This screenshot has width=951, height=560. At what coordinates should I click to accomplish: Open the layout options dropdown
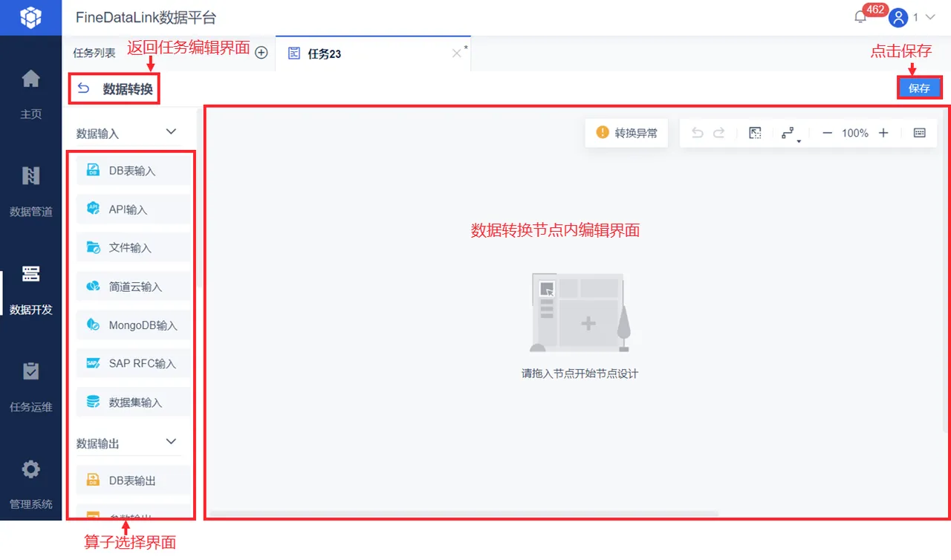(x=791, y=134)
